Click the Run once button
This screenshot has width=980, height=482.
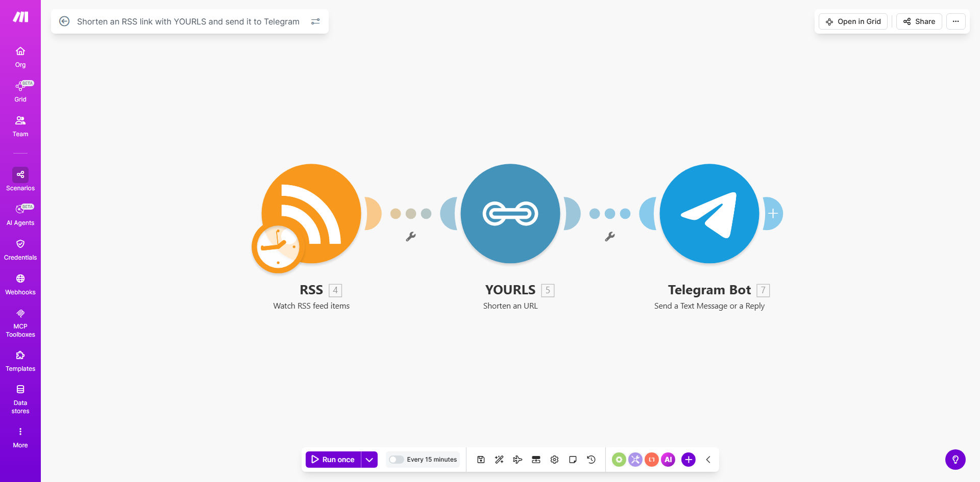[333, 460]
